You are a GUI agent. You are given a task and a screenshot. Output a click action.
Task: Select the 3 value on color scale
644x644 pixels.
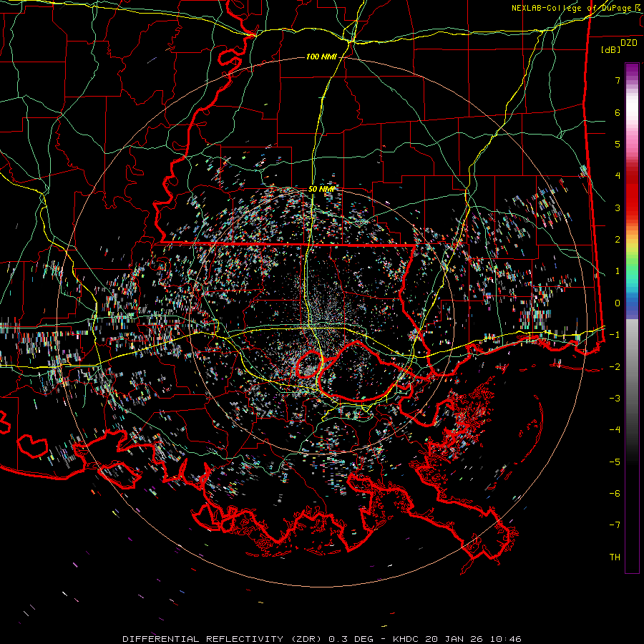618,208
